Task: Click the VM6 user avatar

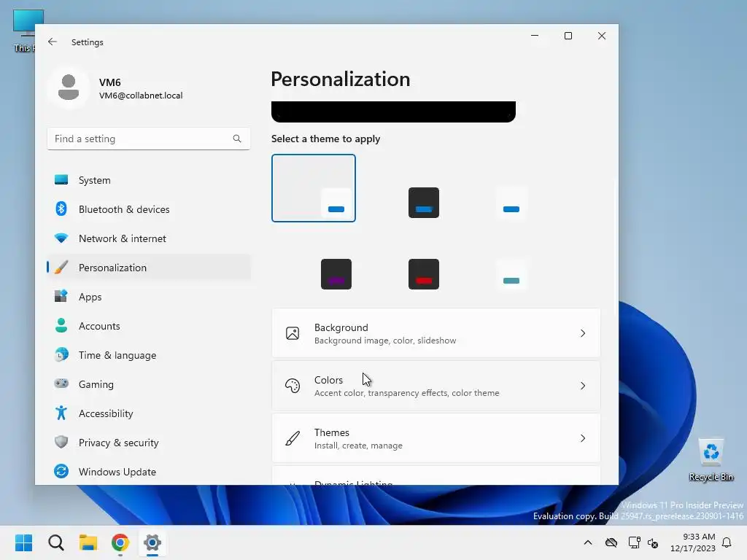Action: pos(69,87)
